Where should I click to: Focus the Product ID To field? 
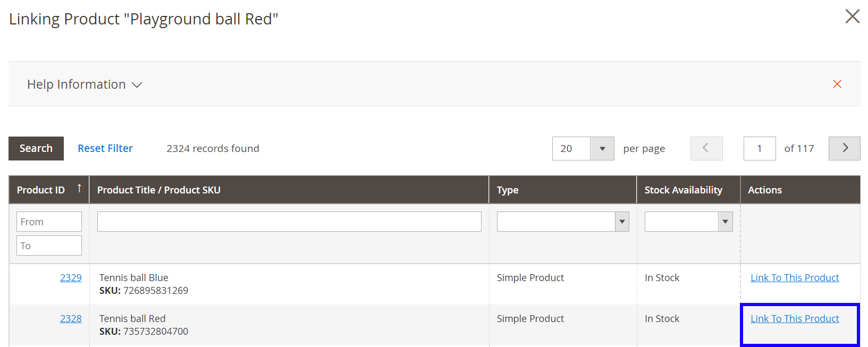pos(49,246)
